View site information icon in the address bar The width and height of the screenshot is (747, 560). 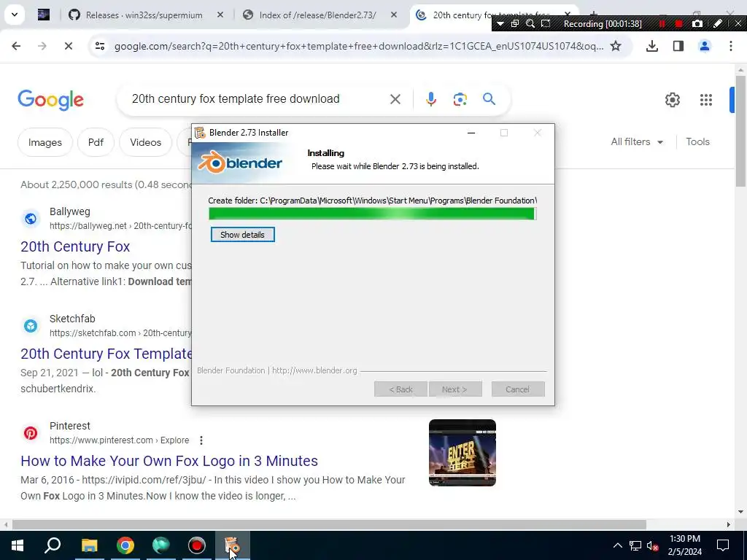(100, 46)
